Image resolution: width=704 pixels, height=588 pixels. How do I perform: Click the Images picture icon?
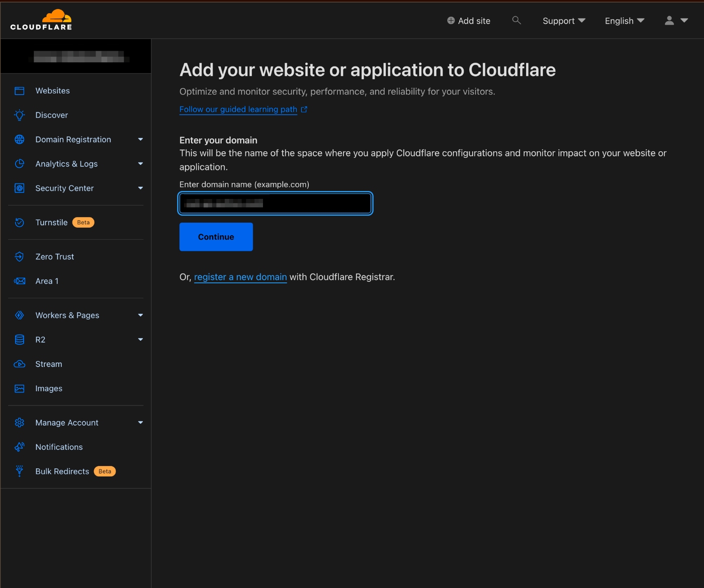[20, 388]
